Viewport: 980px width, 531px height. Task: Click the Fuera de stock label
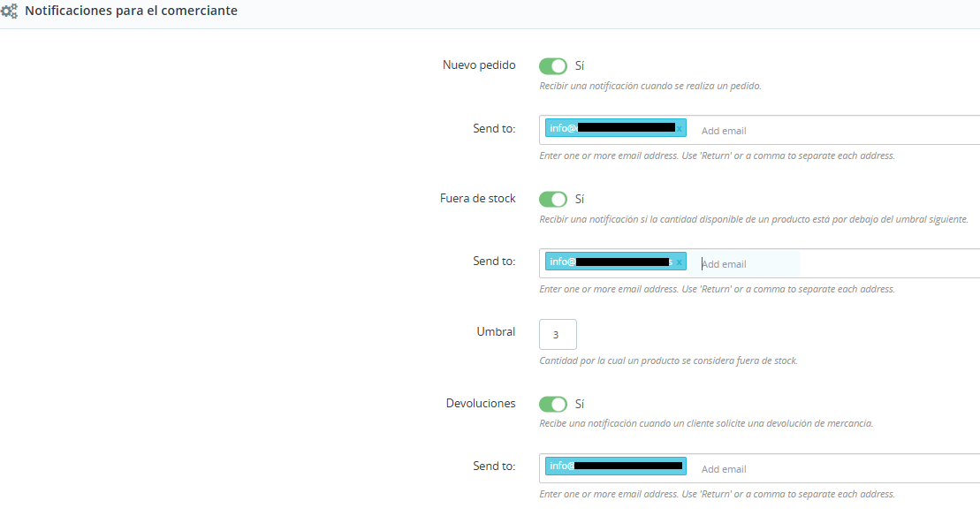click(477, 198)
